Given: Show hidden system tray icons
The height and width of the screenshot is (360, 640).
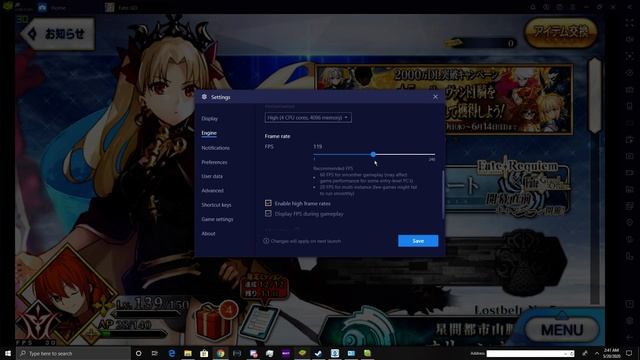Looking at the screenshot, I should pos(597,353).
